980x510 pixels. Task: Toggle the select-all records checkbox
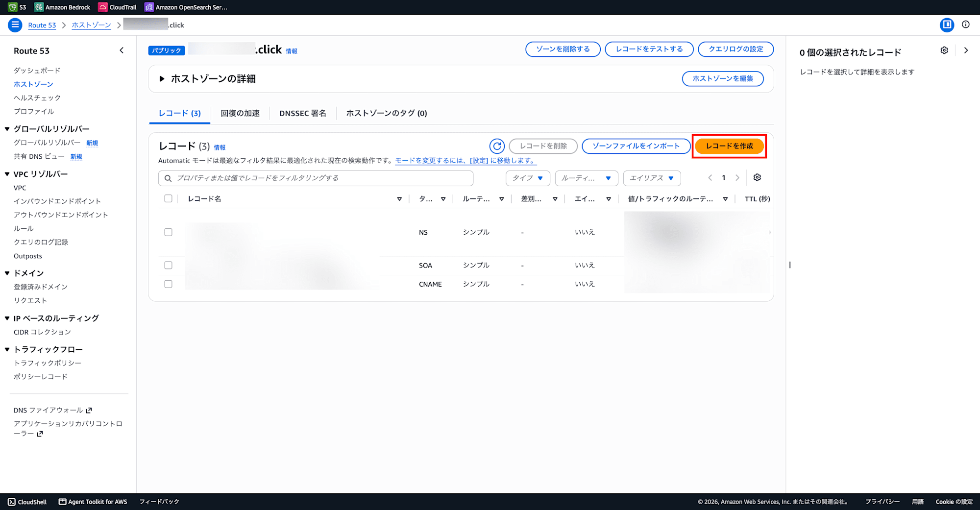click(168, 198)
